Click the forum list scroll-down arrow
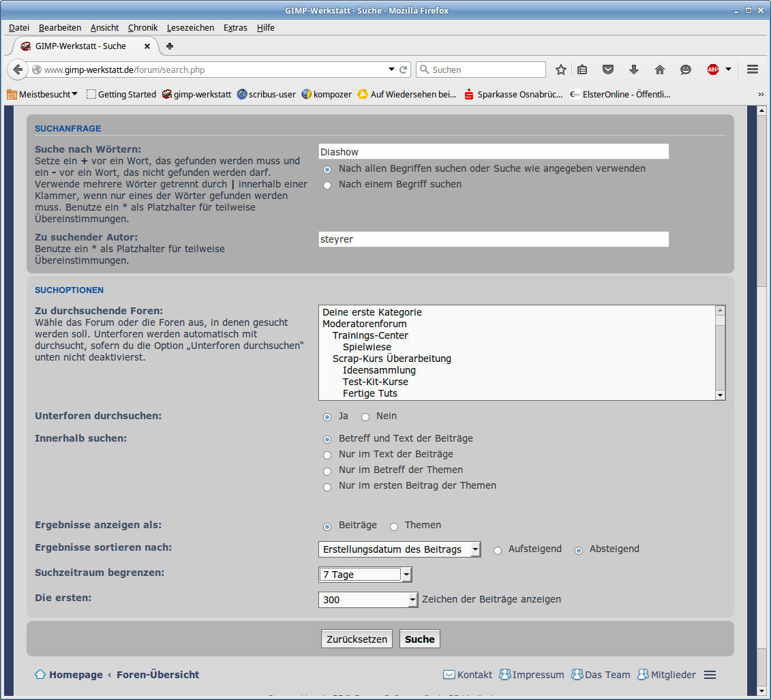This screenshot has width=771, height=700. (x=720, y=395)
